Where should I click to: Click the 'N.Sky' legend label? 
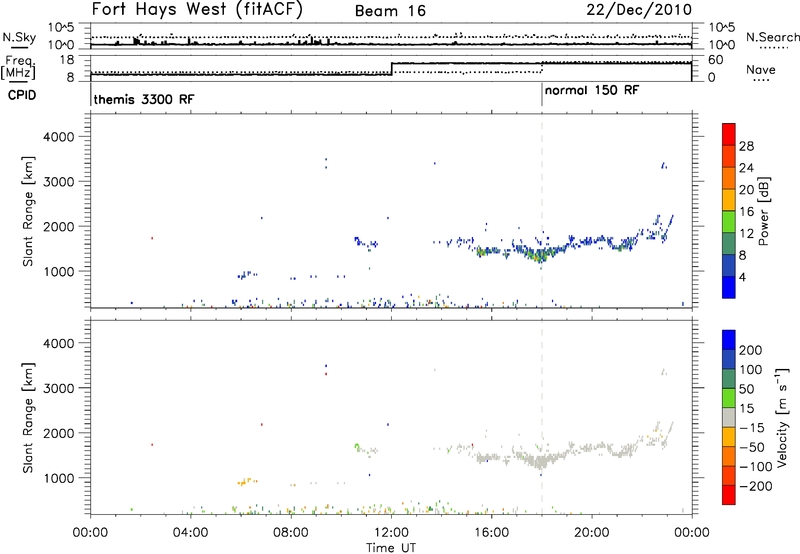pos(19,37)
